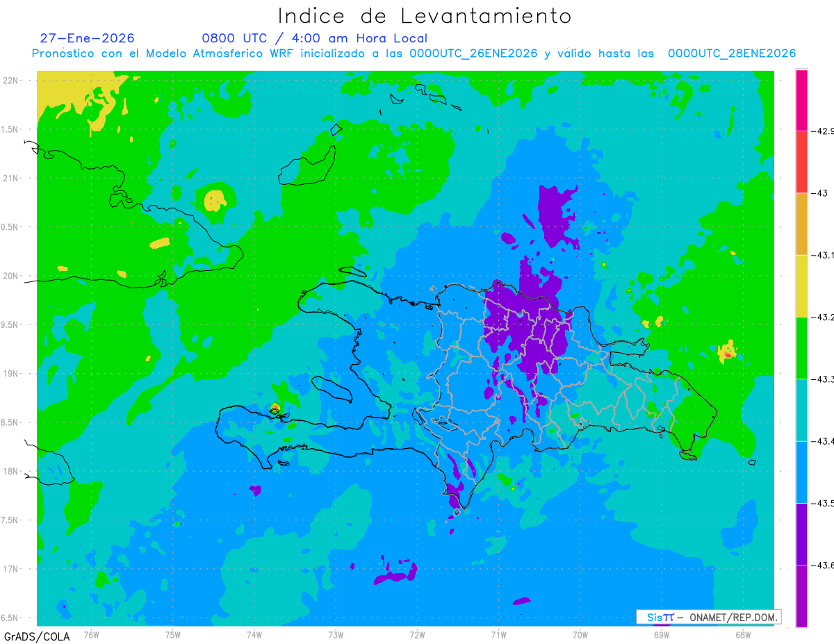The height and width of the screenshot is (644, 834).
Task: Click the 72W longitude label
Action: (417, 634)
